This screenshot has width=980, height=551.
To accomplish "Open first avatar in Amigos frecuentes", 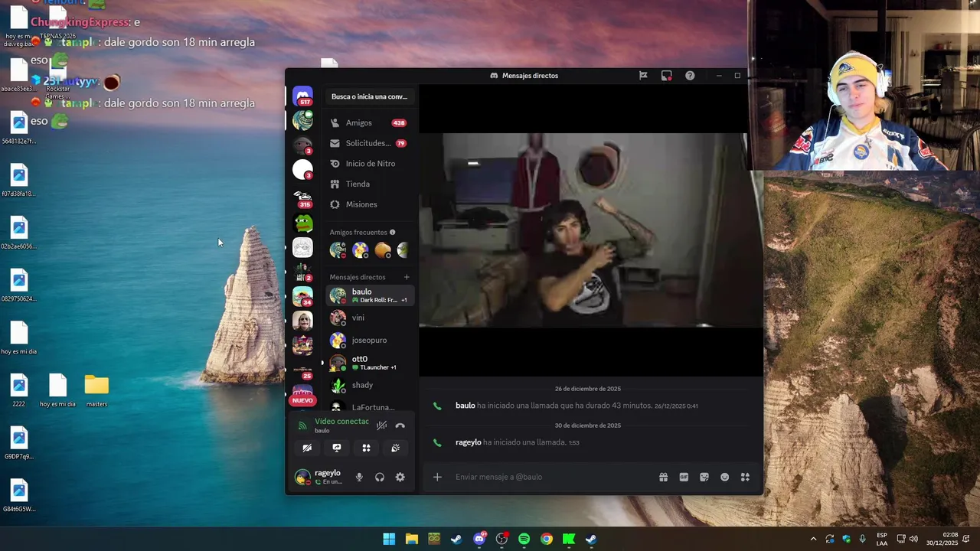I will pyautogui.click(x=338, y=250).
